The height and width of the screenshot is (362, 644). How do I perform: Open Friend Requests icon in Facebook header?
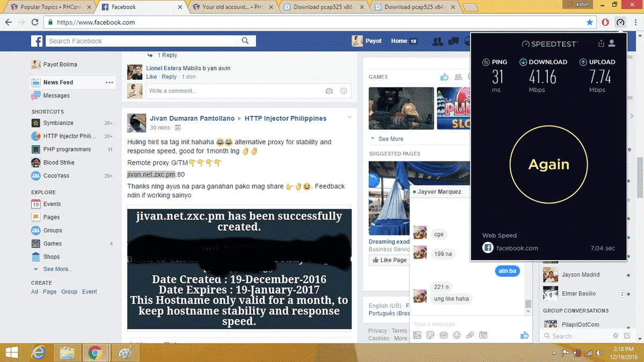tap(437, 41)
